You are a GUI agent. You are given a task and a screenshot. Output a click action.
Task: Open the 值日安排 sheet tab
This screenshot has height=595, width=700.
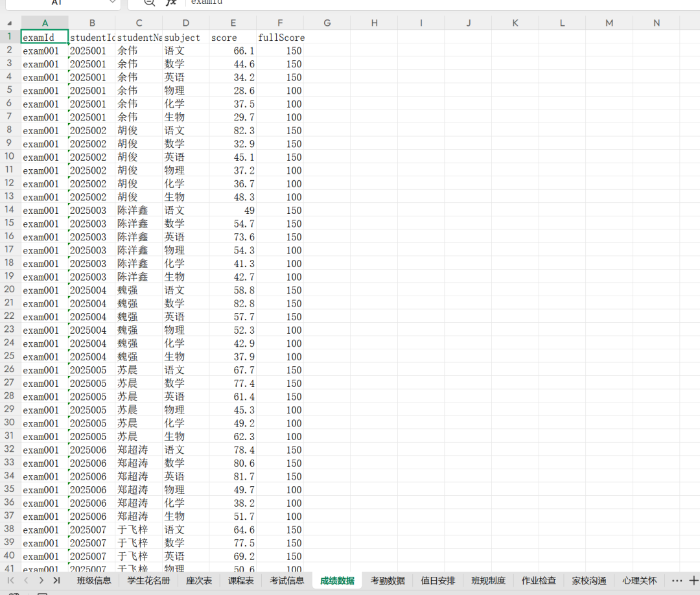click(x=438, y=581)
